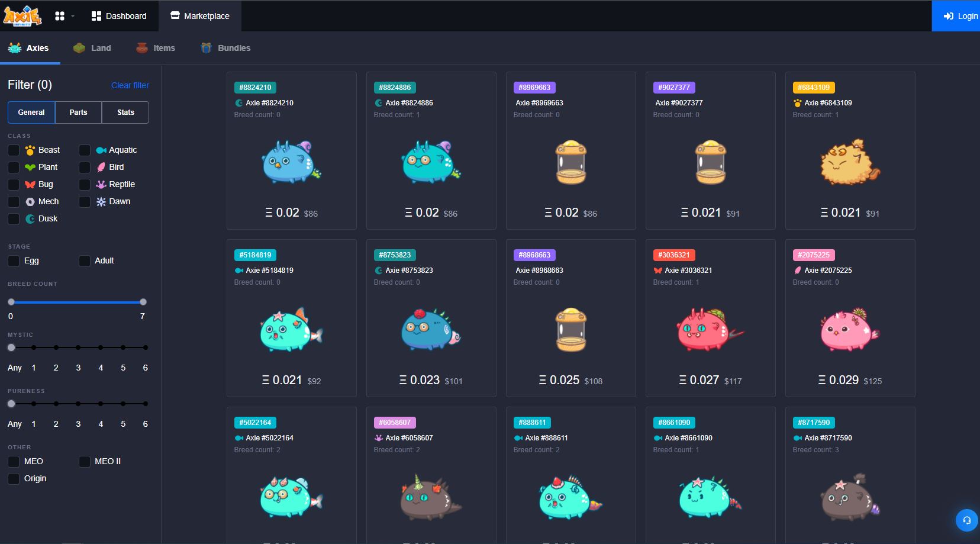Open the egg image of Axie #8969663
Image resolution: width=980 pixels, height=544 pixels.
tap(571, 162)
